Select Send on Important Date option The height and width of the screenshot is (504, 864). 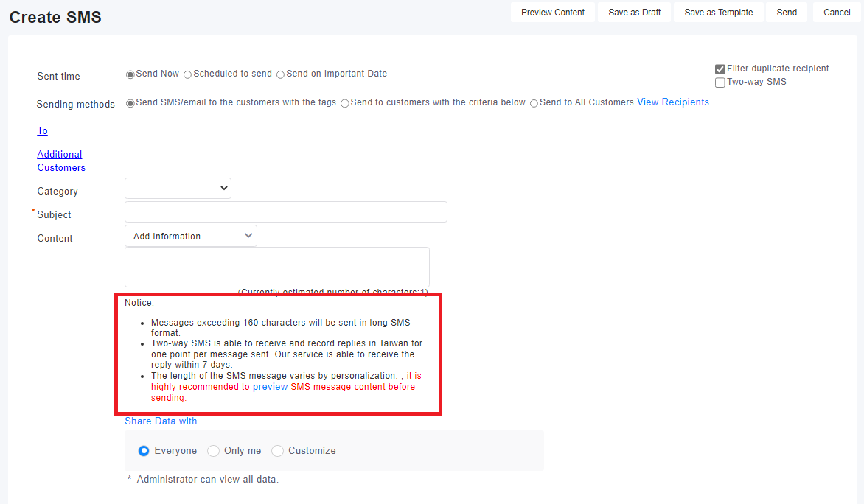pyautogui.click(x=280, y=74)
